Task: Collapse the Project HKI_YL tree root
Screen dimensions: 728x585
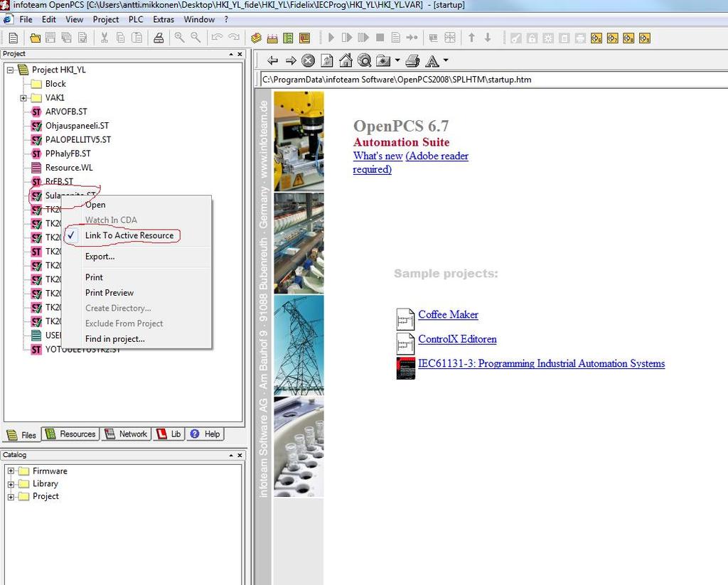Action: [10, 70]
